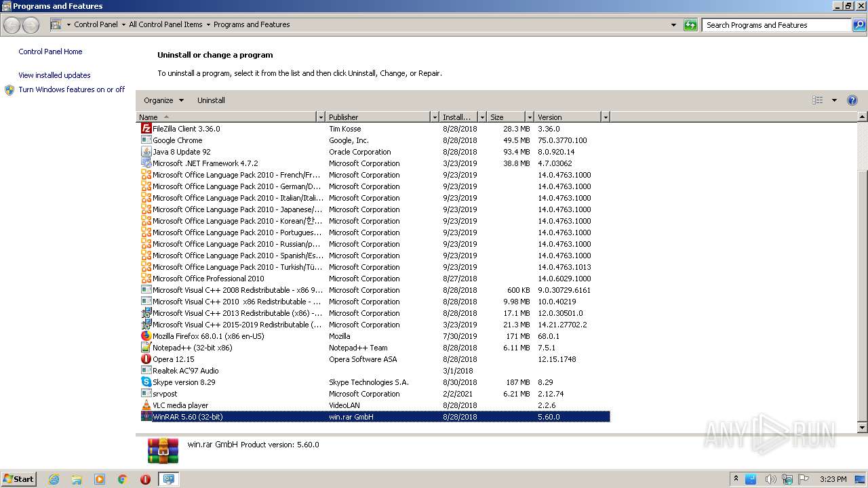Open View installed updates link

point(54,75)
